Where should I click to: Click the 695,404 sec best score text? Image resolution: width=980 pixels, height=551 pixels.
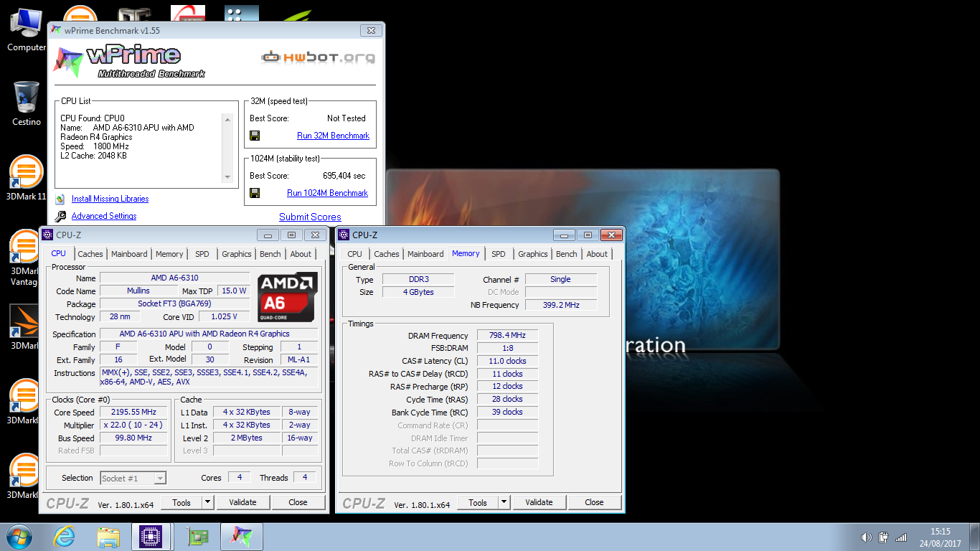[344, 176]
